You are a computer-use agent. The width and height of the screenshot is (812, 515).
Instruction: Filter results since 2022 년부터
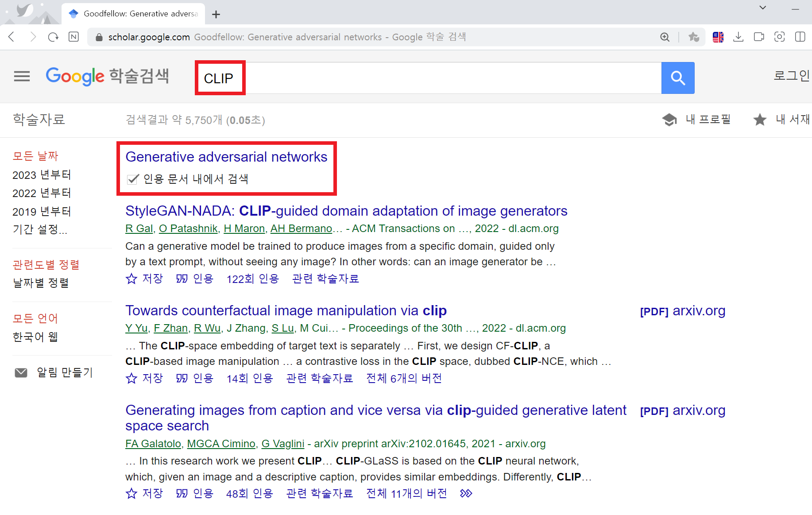pyautogui.click(x=42, y=193)
